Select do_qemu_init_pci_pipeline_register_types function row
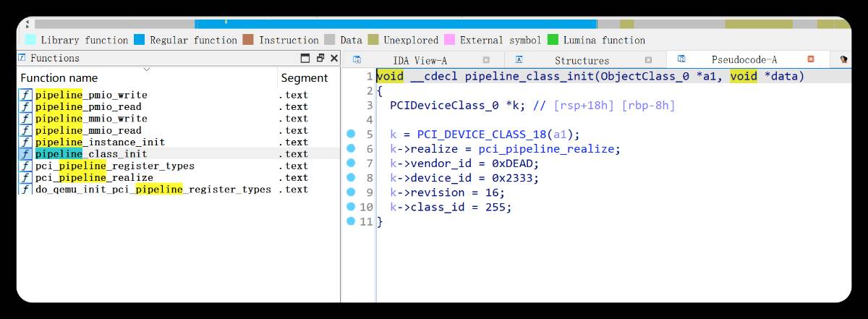The height and width of the screenshot is (319, 868). pos(178,190)
